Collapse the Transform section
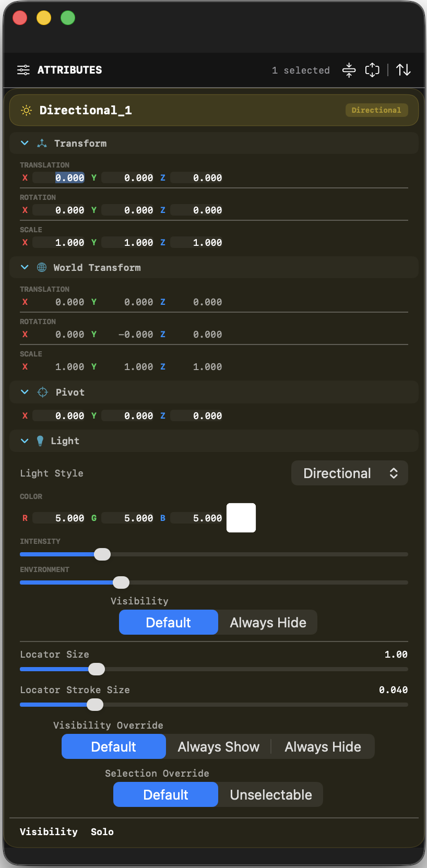This screenshot has width=427, height=868. 25,143
